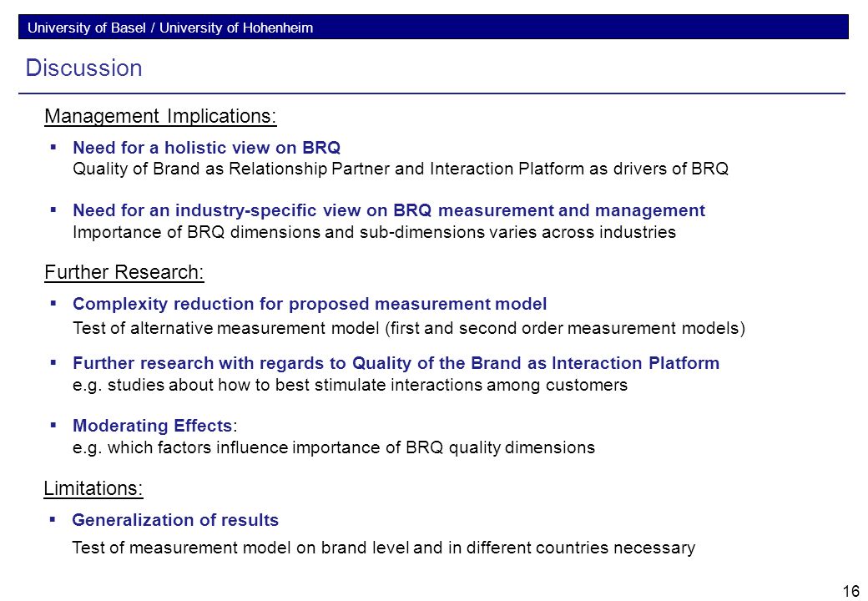Click 'Need for a holistic view on BRQ'
Viewport: 868px width, 601px height.
click(x=206, y=148)
